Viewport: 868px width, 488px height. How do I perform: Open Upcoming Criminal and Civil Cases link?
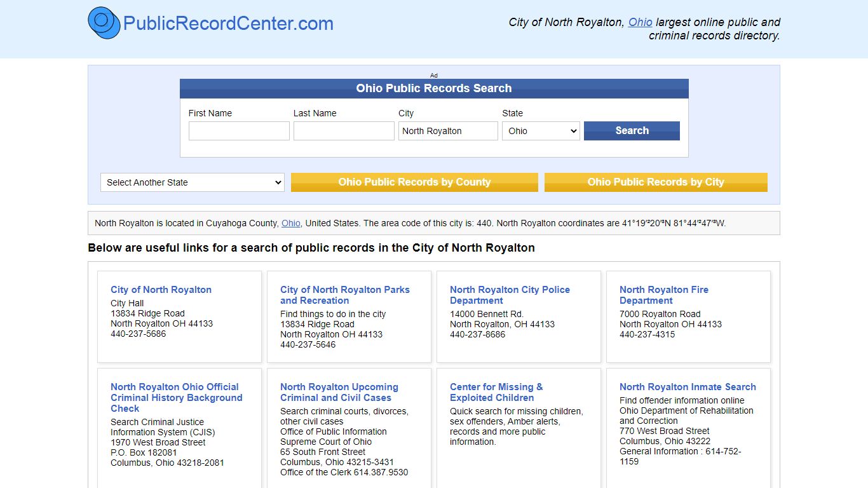coord(339,392)
